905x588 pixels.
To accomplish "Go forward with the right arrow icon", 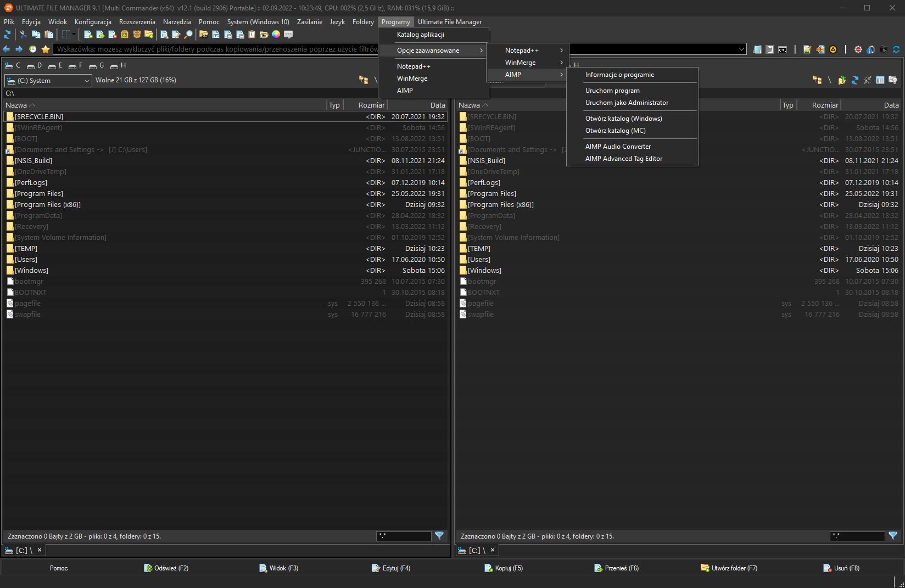I will click(19, 49).
